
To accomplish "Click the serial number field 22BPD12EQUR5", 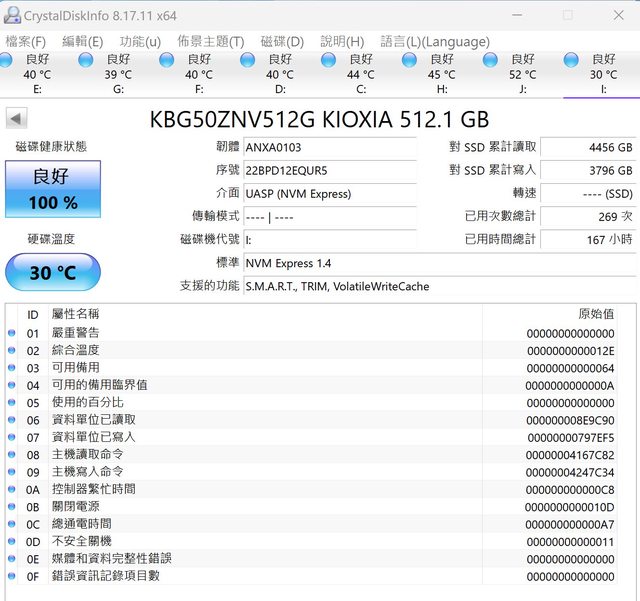I will tap(329, 170).
